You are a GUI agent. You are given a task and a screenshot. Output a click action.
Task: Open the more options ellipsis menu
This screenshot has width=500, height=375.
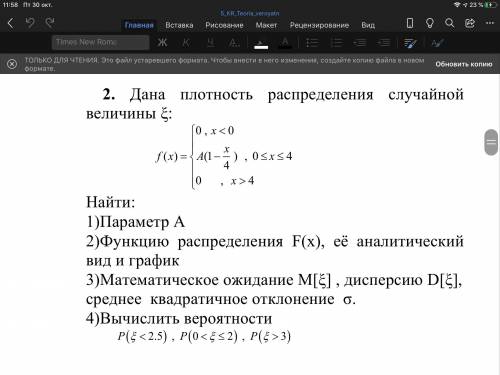click(490, 23)
